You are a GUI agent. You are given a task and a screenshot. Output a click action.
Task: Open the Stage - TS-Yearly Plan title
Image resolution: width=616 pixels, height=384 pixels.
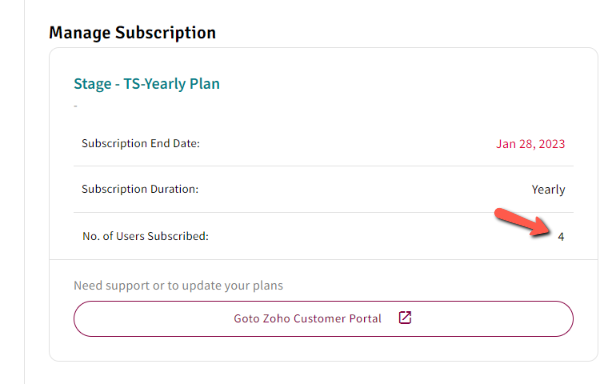pos(147,84)
